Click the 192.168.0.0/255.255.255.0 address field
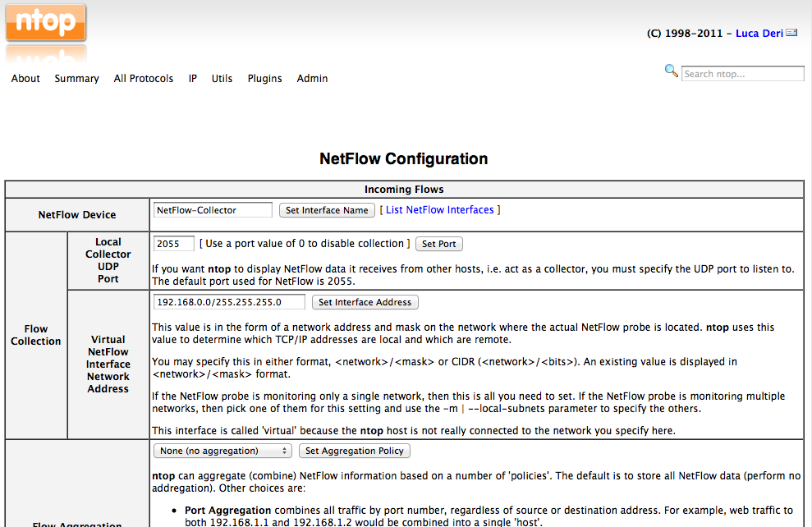The image size is (812, 527). point(229,302)
